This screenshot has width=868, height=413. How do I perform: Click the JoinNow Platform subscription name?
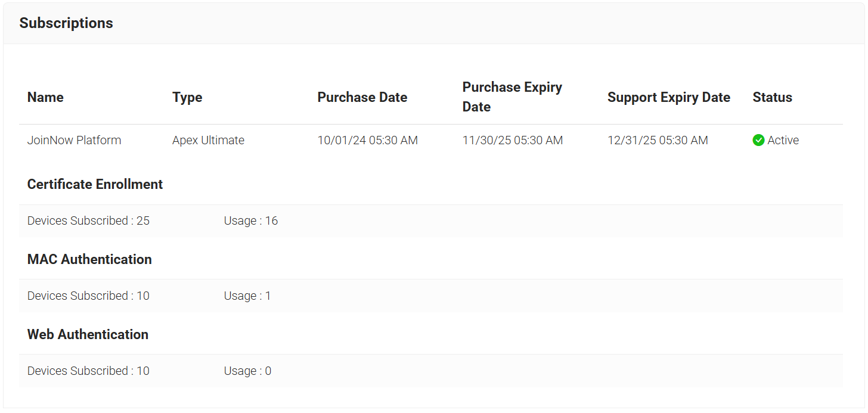pos(74,141)
